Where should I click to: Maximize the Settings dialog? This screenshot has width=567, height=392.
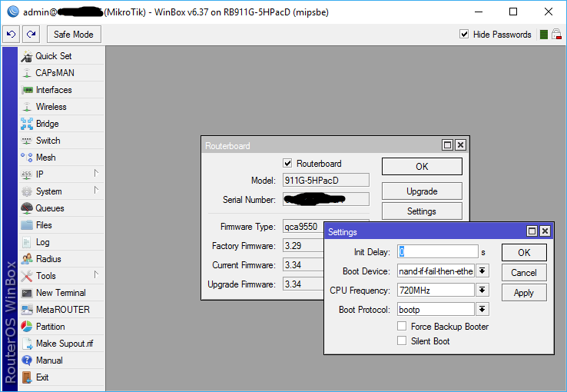[532, 231]
